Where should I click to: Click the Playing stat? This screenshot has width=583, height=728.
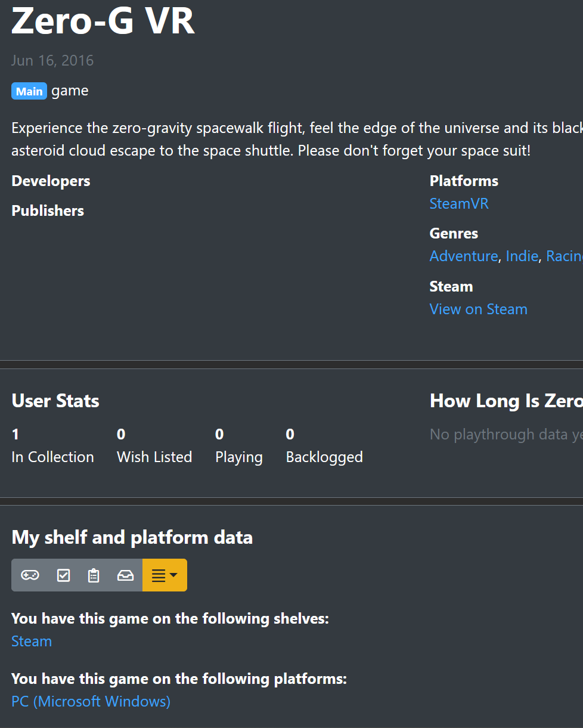[238, 457]
